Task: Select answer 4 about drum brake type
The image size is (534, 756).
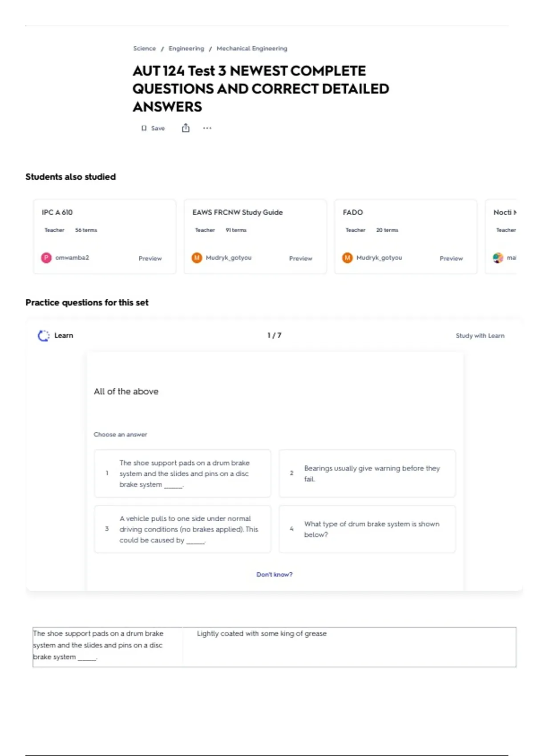Action: coord(367,529)
